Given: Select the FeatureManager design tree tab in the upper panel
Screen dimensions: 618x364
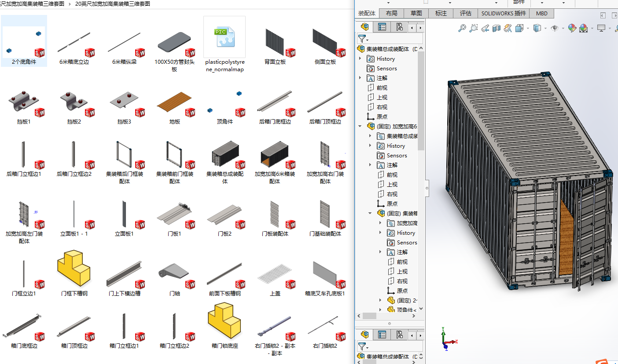Looking at the screenshot, I should click(x=364, y=27).
